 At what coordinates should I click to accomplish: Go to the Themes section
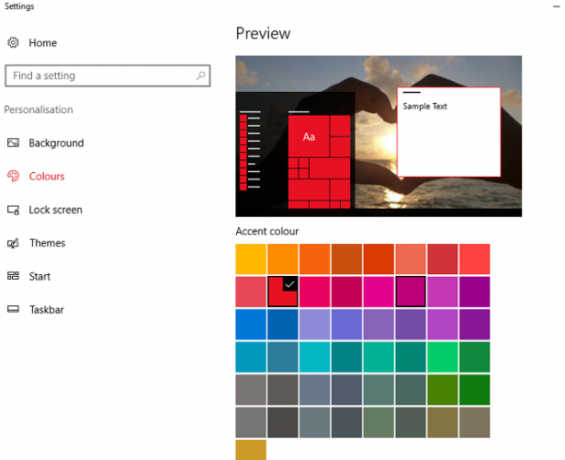47,243
